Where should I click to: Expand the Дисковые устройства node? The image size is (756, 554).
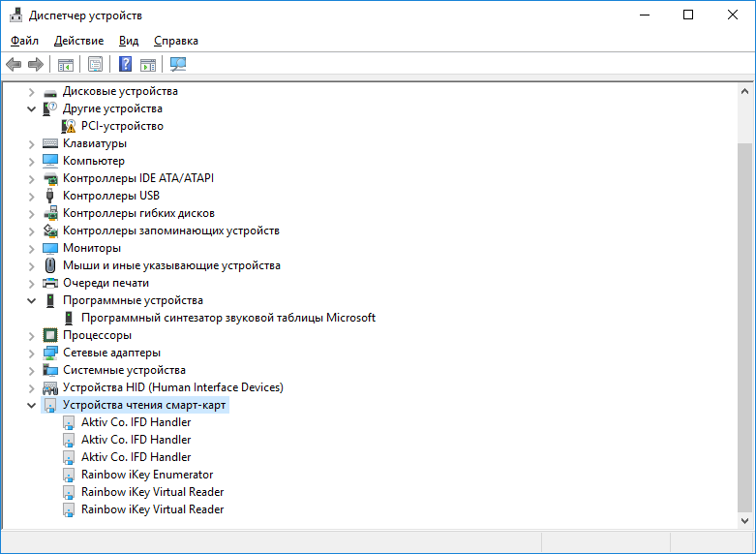pos(31,91)
